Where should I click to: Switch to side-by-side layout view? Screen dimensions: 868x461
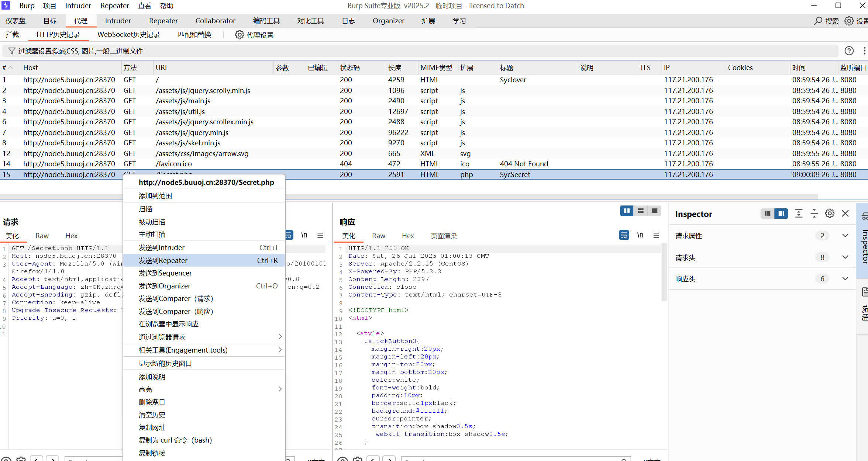(627, 211)
